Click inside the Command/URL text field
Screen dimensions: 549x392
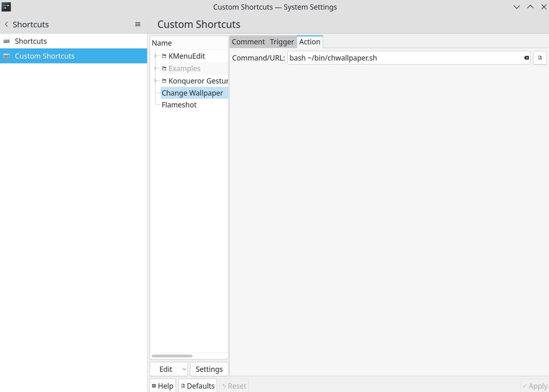point(403,58)
